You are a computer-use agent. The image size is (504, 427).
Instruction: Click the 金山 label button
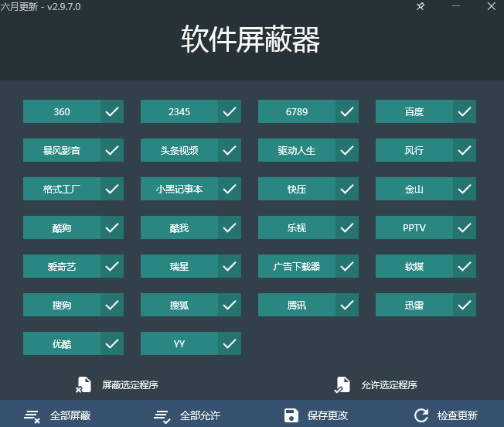pyautogui.click(x=414, y=189)
